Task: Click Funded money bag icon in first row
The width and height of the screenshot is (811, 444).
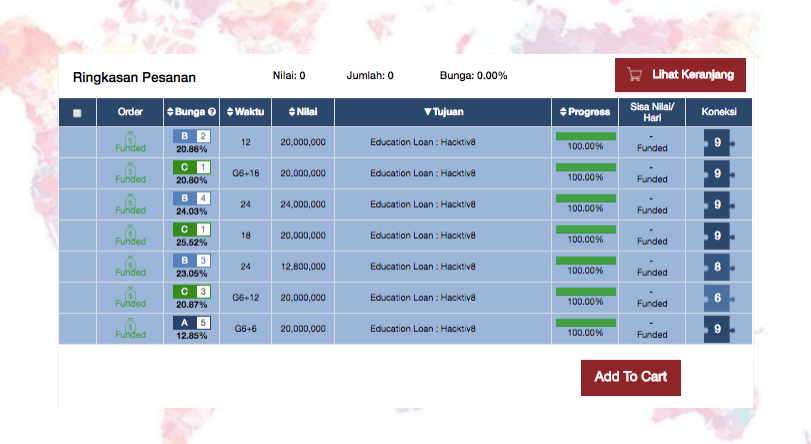Action: point(130,138)
